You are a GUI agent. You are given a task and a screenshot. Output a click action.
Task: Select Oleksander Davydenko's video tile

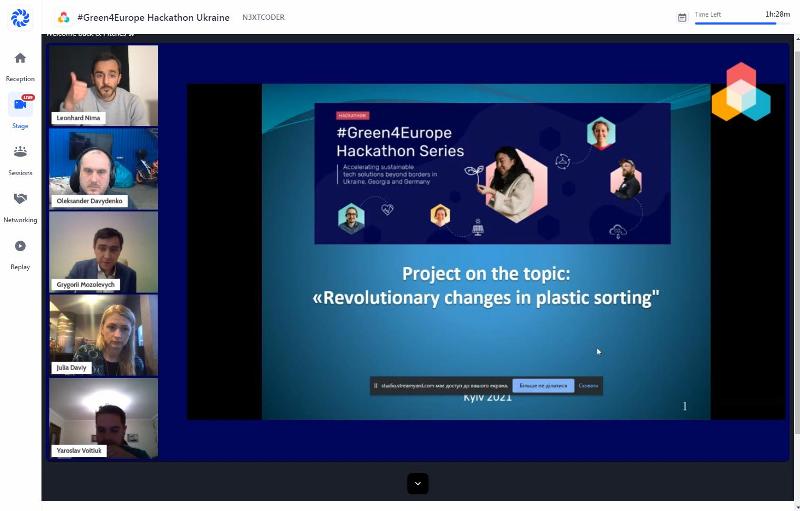104,169
